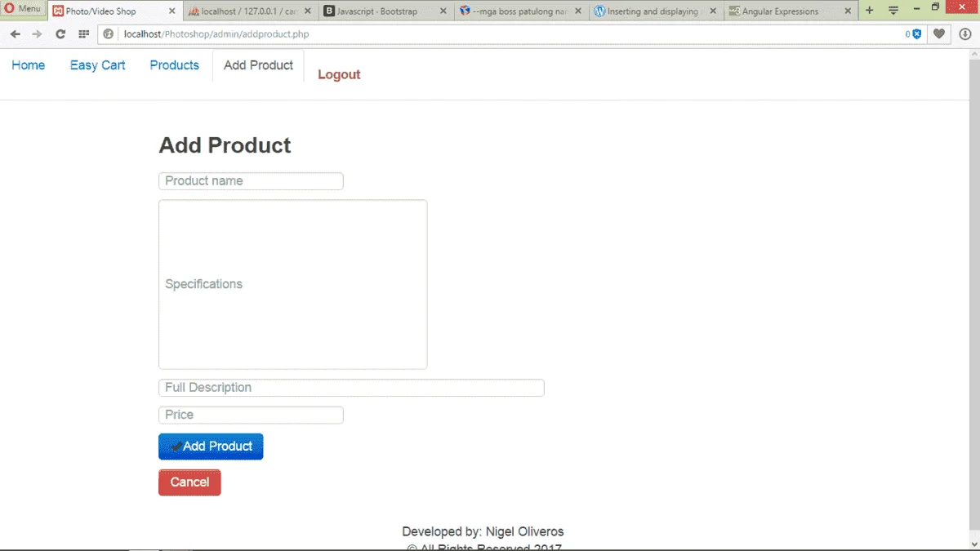980x551 pixels.
Task: Submit with the blue Add Product button
Action: pyautogui.click(x=211, y=447)
